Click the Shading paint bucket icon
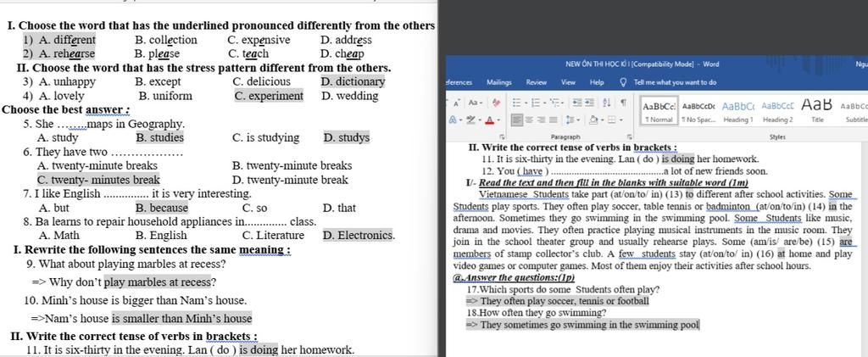Viewport: 868px width, 357px height. (593, 120)
